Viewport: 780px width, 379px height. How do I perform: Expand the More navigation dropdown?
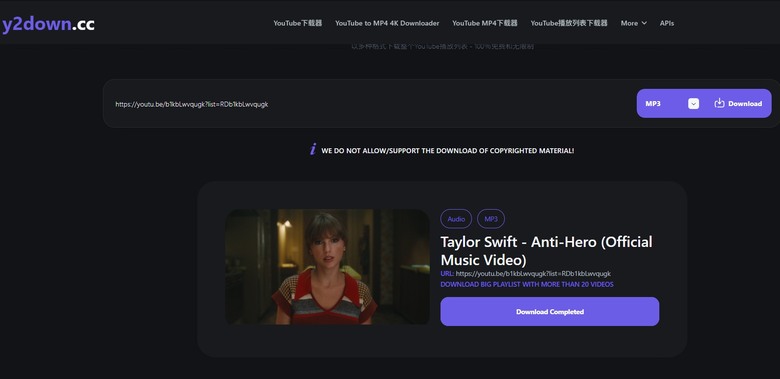pyautogui.click(x=633, y=23)
